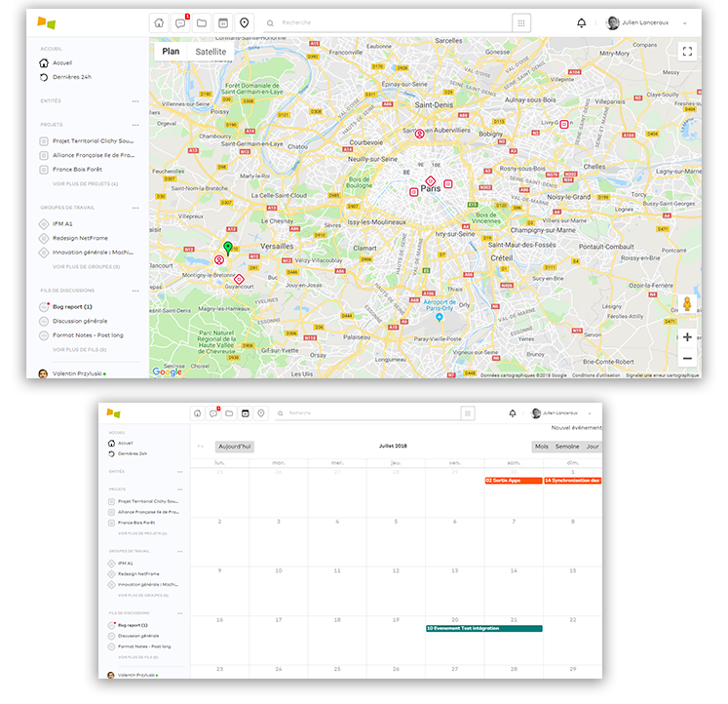Screen dimensions: 728x704
Task: Zoom in on the map with plus button
Action: [687, 337]
